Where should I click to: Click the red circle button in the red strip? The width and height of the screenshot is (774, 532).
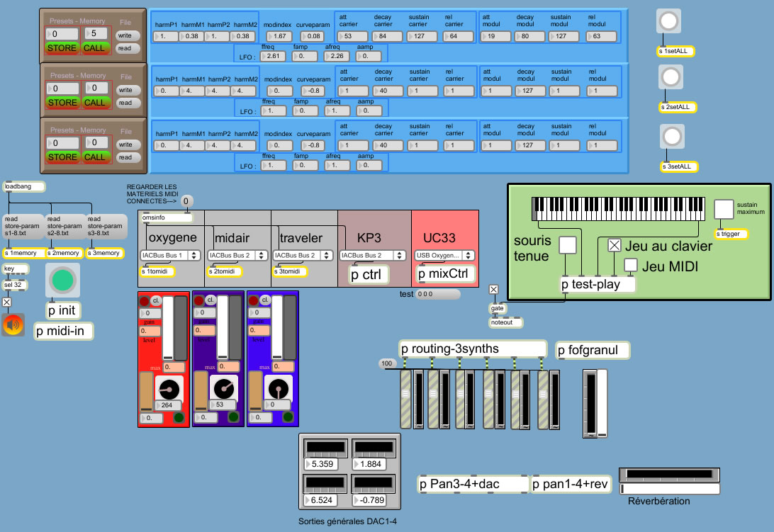tap(144, 301)
